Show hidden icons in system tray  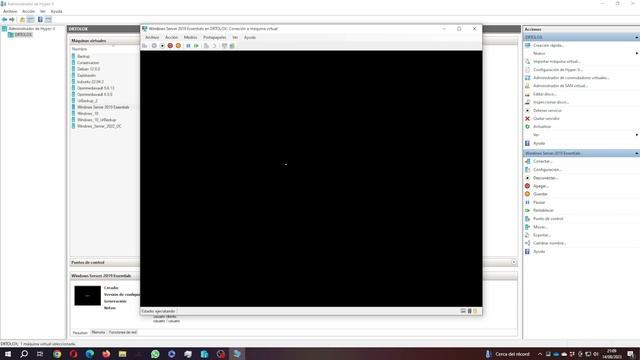[540, 354]
